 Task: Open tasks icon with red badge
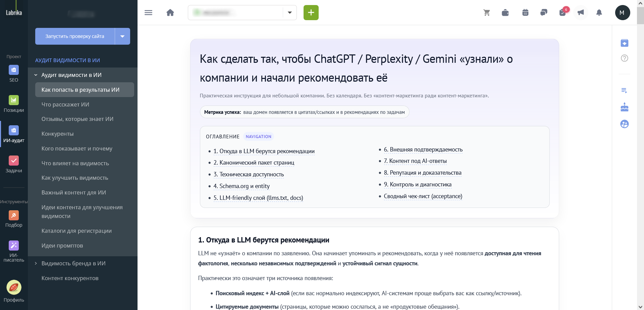[563, 12]
